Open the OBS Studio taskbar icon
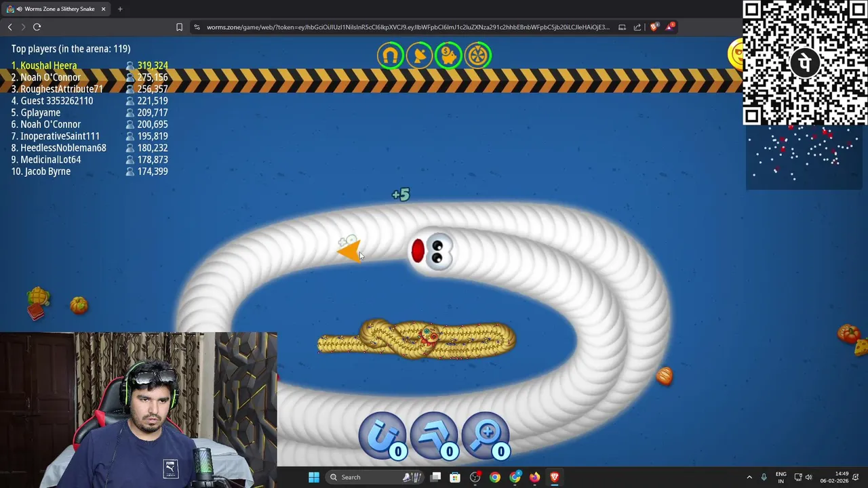This screenshot has width=868, height=488. tap(475, 477)
